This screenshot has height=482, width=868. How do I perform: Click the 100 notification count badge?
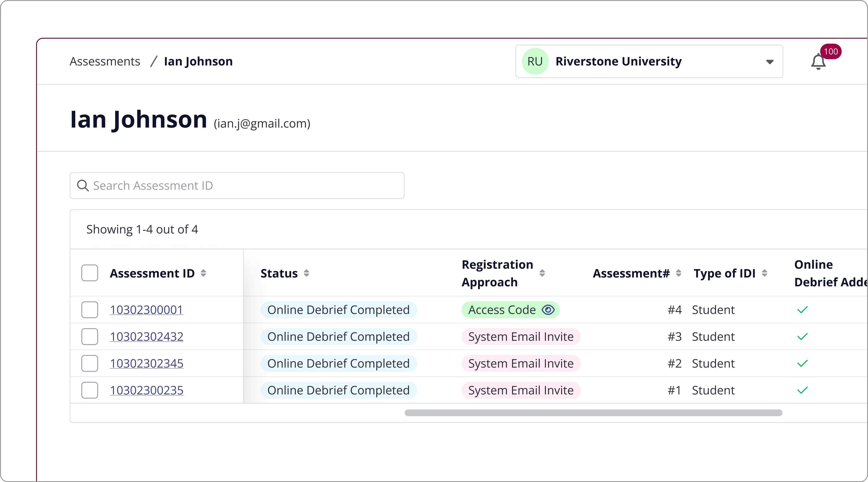(x=830, y=52)
